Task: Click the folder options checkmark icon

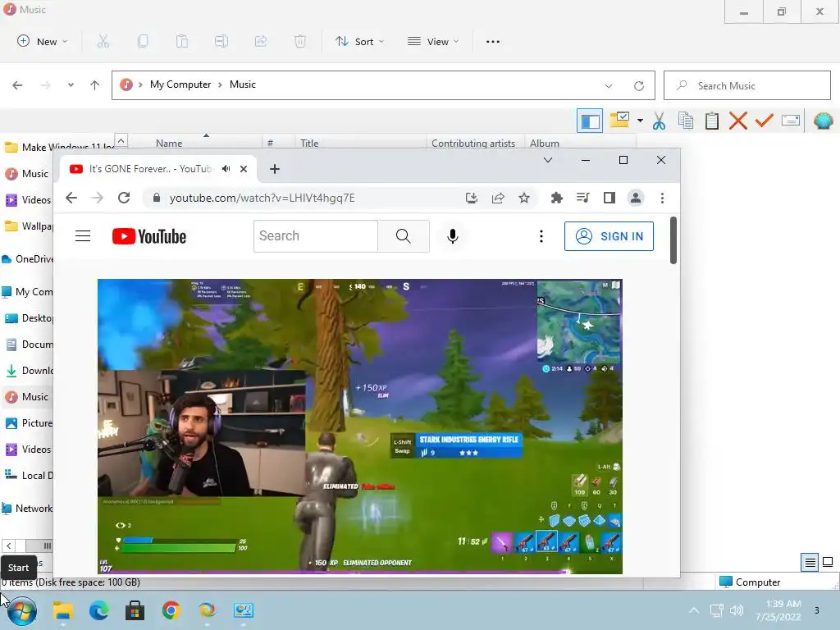Action: click(619, 120)
